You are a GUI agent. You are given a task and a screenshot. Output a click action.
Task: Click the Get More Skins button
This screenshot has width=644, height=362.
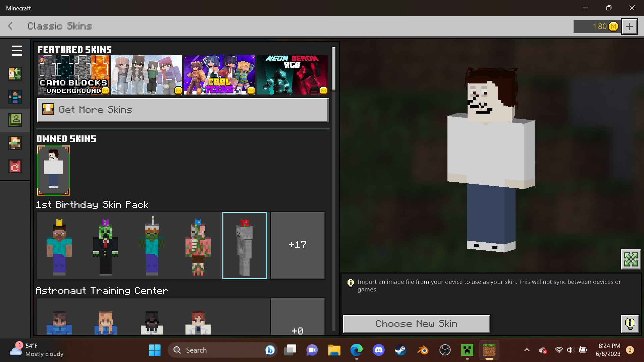[x=182, y=110]
